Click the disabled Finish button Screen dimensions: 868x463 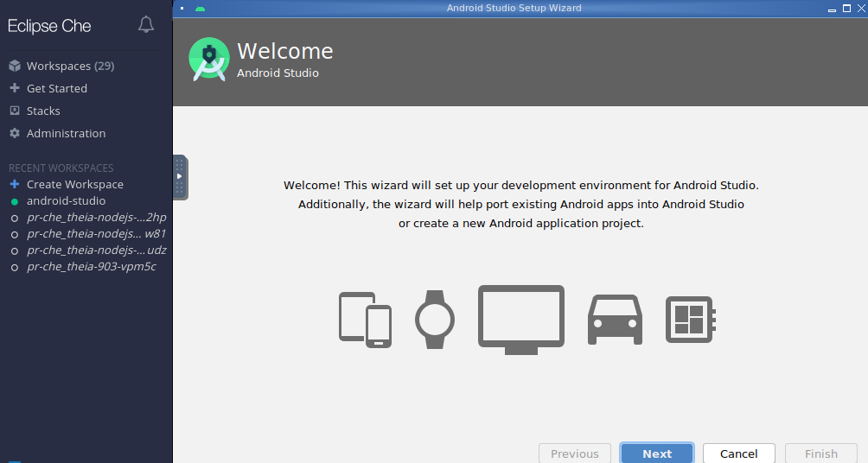[821, 453]
